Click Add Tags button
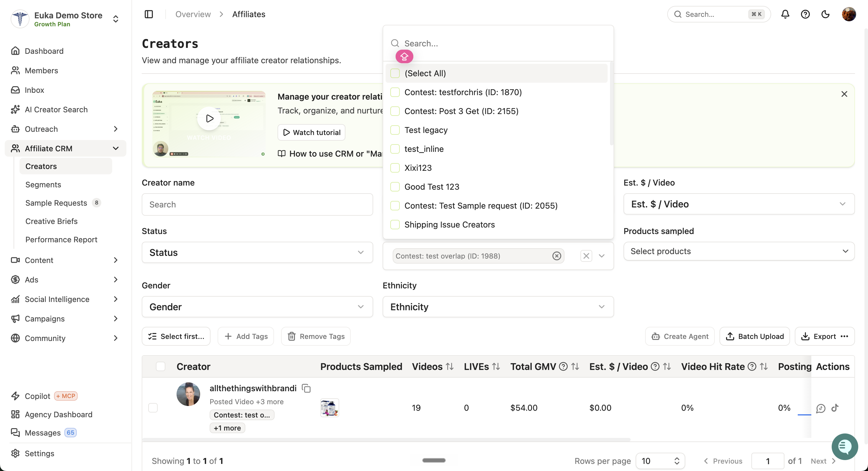This screenshot has height=471, width=868. point(246,336)
